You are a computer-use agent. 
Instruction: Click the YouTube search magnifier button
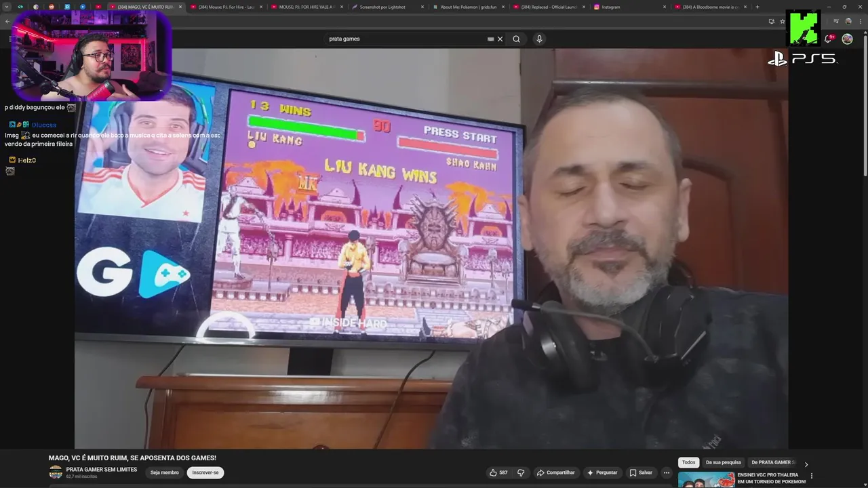(x=516, y=39)
